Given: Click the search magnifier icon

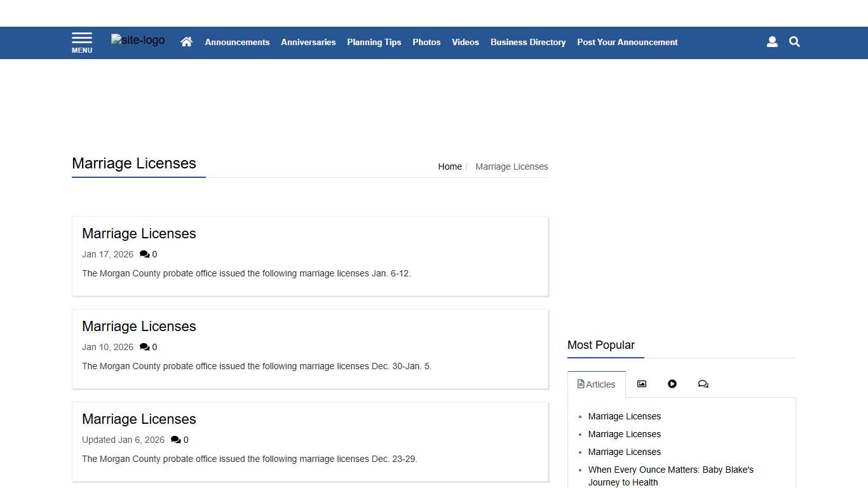Looking at the screenshot, I should [794, 42].
